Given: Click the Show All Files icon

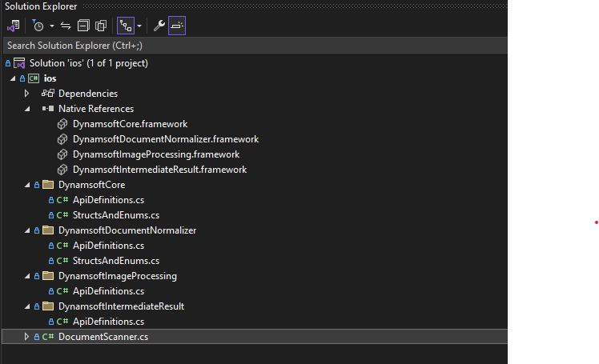Looking at the screenshot, I should click(101, 26).
